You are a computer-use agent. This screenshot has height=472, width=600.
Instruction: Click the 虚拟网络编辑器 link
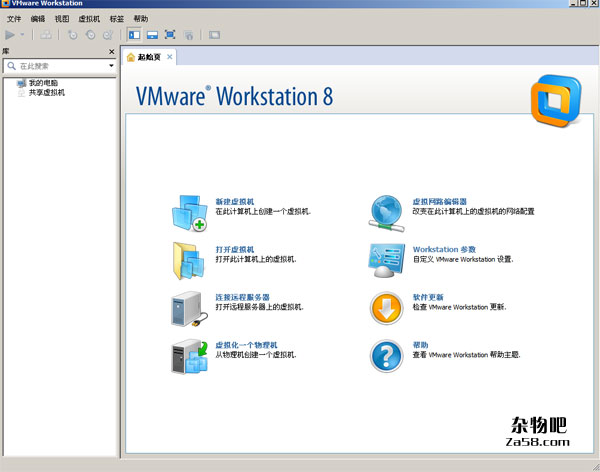coord(439,201)
